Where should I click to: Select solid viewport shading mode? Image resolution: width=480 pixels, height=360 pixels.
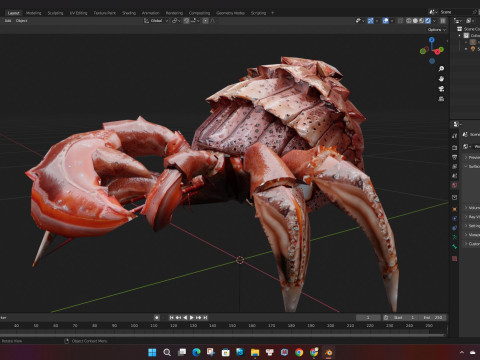[x=415, y=21]
